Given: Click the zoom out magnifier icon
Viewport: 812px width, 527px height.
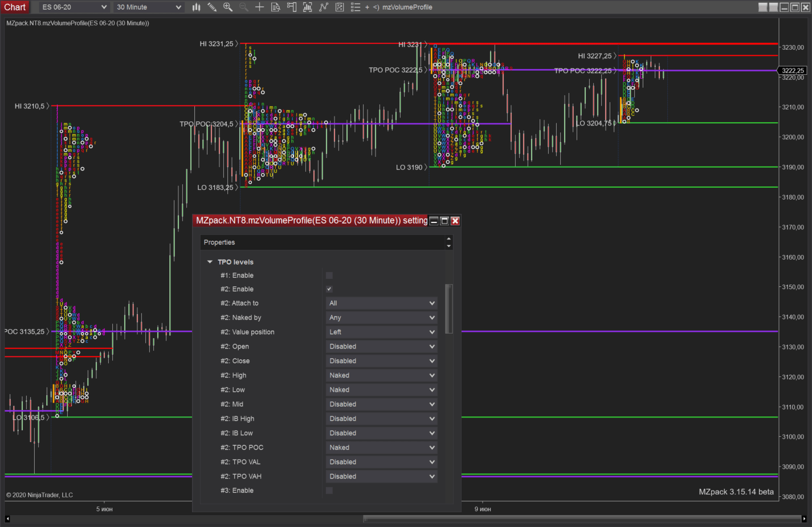Looking at the screenshot, I should coord(244,7).
